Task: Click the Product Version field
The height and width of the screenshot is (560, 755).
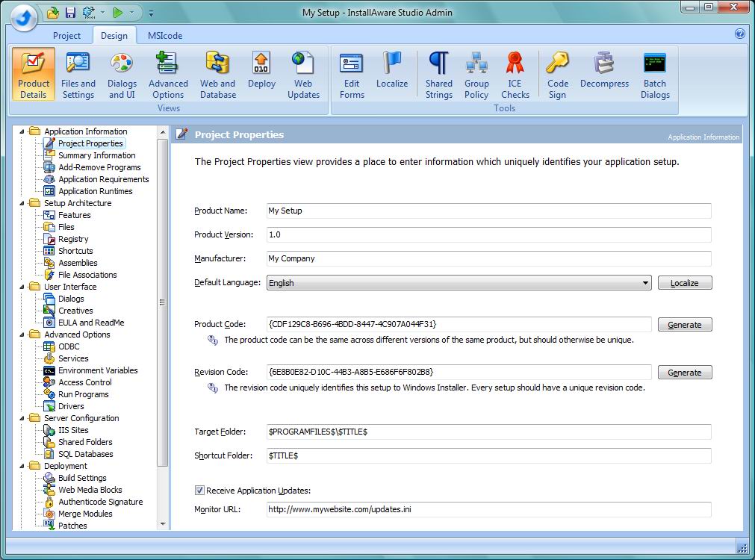Action: (488, 234)
